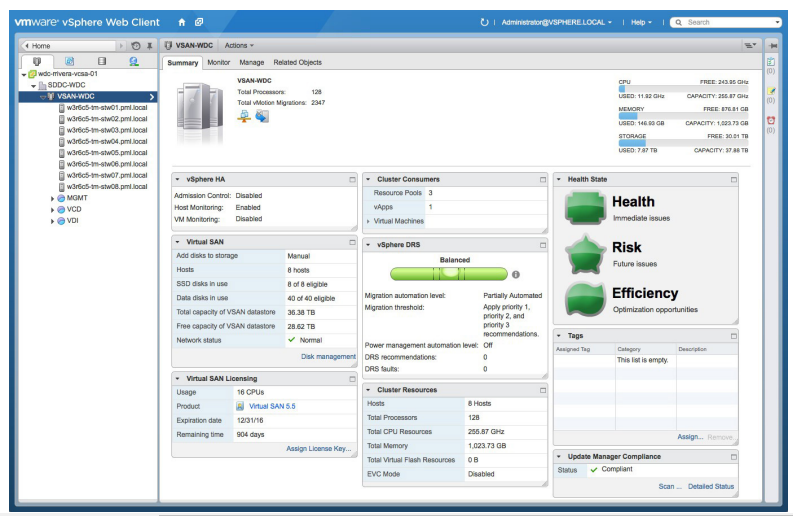Click the Assign License Key link
The width and height of the screenshot is (793, 516).
(x=319, y=449)
